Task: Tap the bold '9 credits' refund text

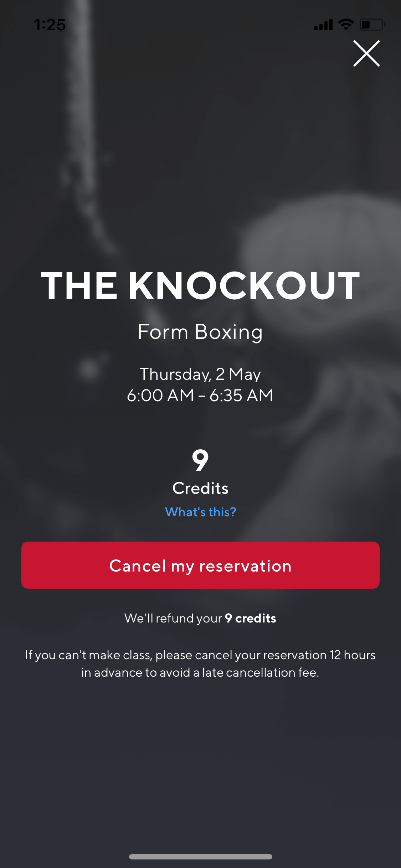Action: 251,618
